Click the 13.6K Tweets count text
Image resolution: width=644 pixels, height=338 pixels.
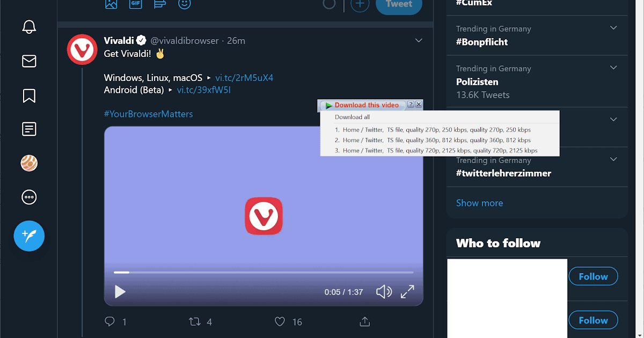[483, 95]
